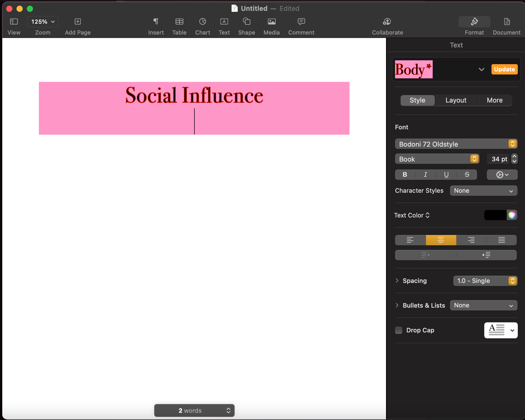
Task: Open the Collaborate icon
Action: pyautogui.click(x=387, y=22)
